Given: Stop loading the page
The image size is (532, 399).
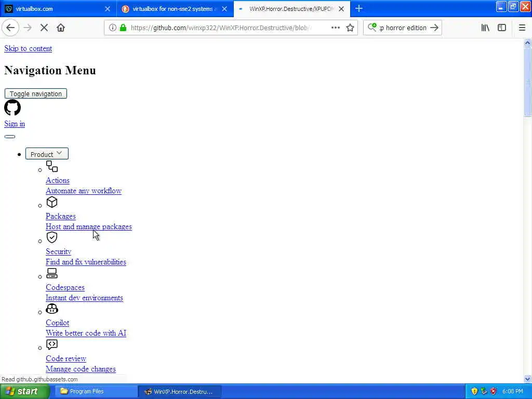Looking at the screenshot, I should pos(44,28).
